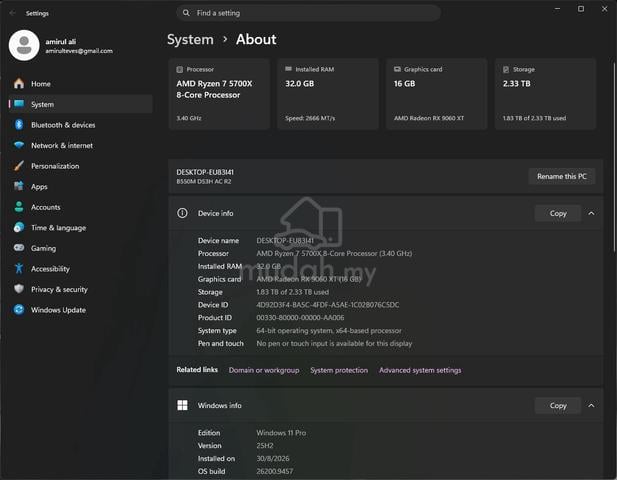Open the System protection link
This screenshot has height=480, width=617.
[339, 370]
